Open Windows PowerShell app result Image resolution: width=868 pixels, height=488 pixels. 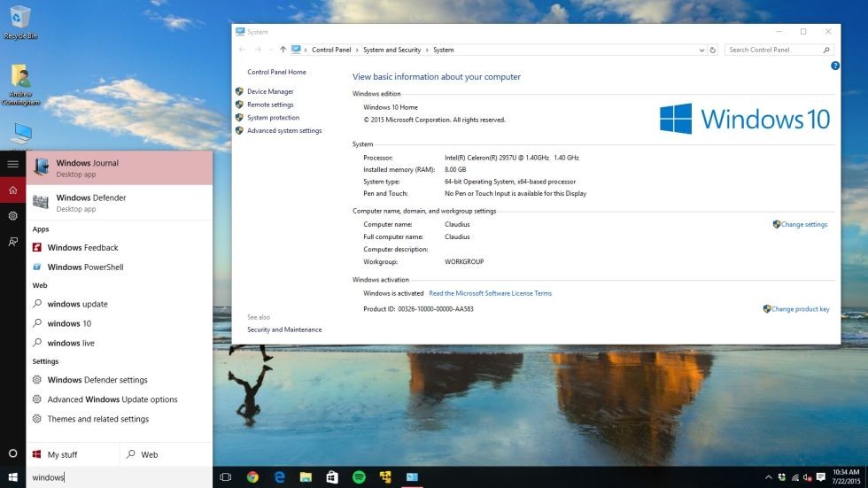[x=119, y=267]
